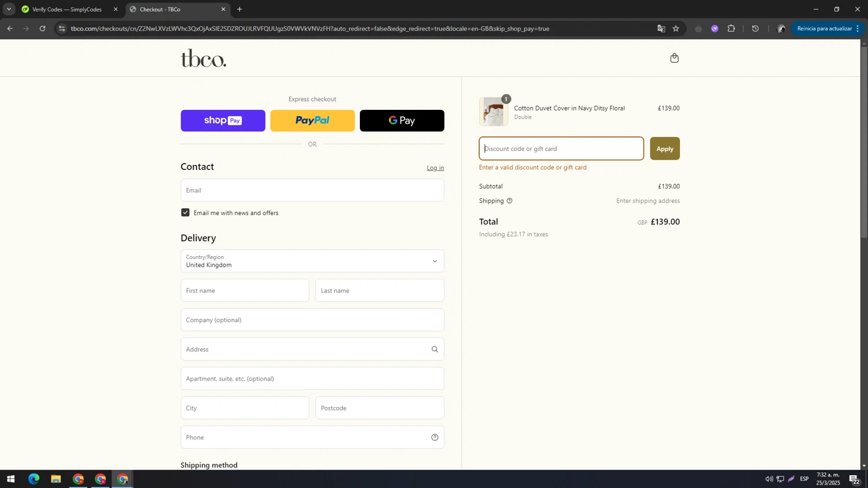Open the volume speaker tray icon
Image resolution: width=868 pixels, height=488 pixels.
pyautogui.click(x=769, y=479)
